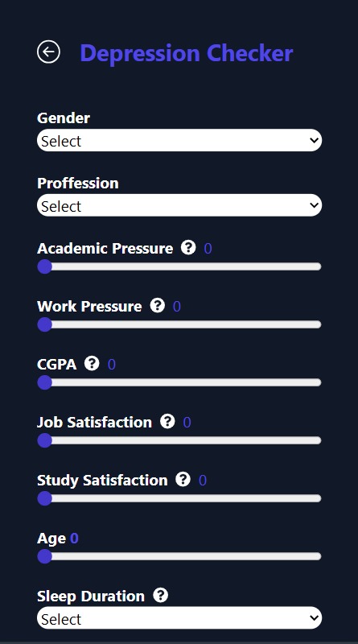This screenshot has width=358, height=644.
Task: Select the CGPA slider thumb
Action: pos(44,382)
